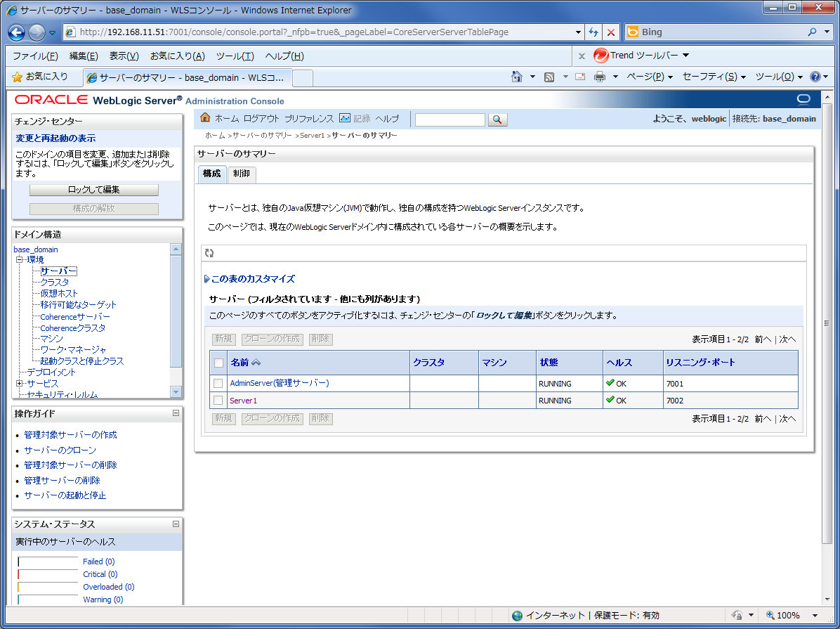Click the IE Home toolbar icon
The image size is (840, 629).
coord(516,77)
